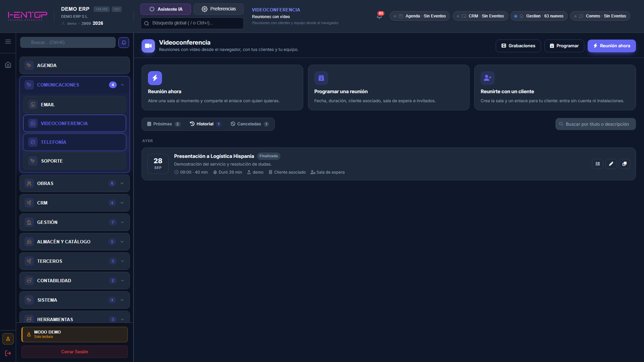Select the Historial tab

[x=205, y=124]
